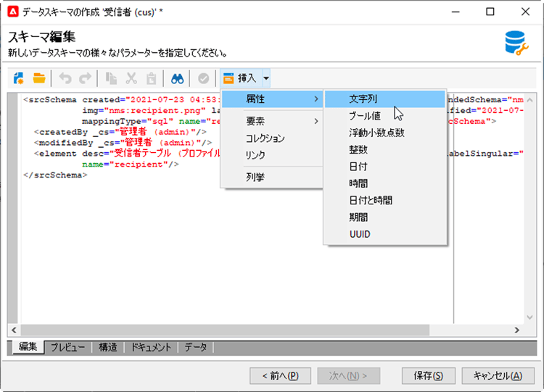Click horizontal scrollbar left arrow
Screen dimensions: 544x392
[x=14, y=330]
